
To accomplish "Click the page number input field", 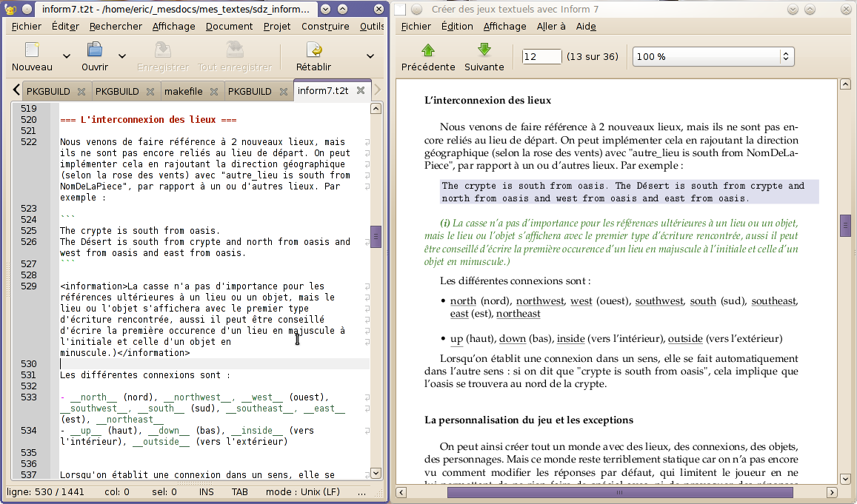I will coord(541,56).
